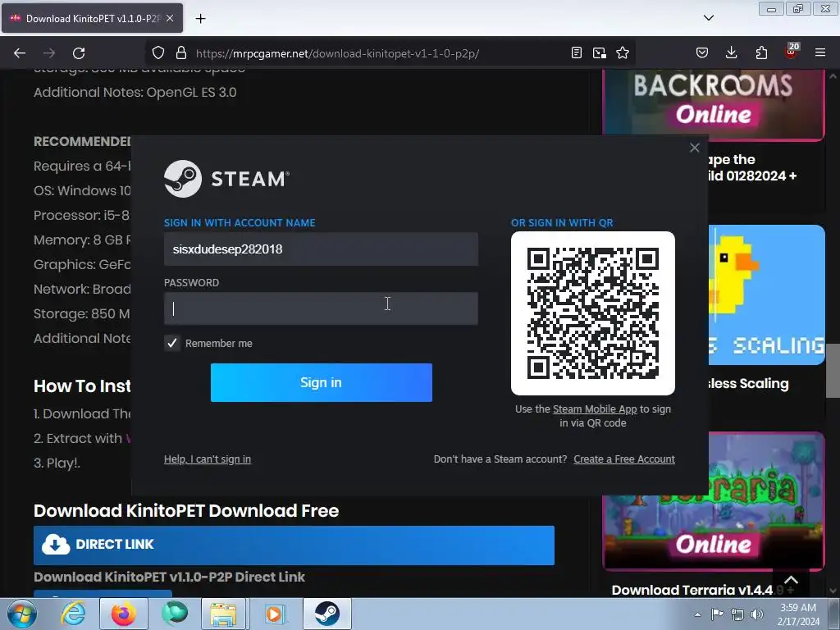Viewport: 840px width, 630px height.
Task: Open the Pocket save icon
Action: click(x=702, y=53)
